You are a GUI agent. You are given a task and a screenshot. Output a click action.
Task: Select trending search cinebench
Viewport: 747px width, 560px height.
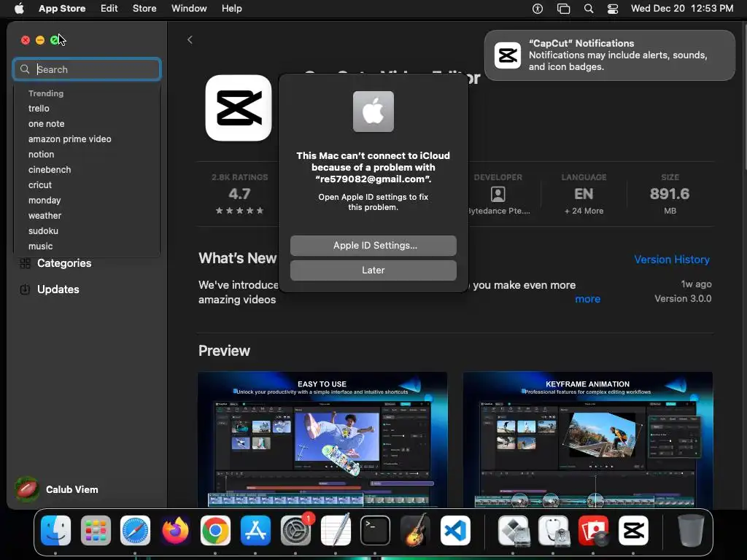50,169
